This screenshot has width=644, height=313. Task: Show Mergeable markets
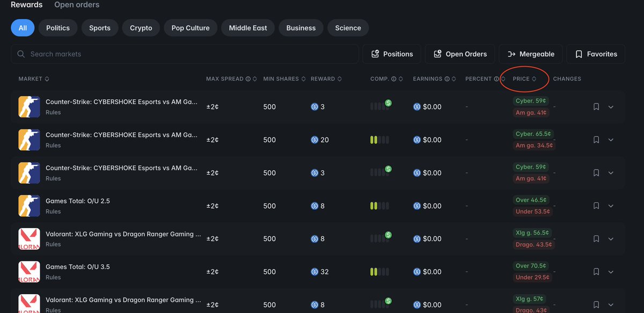(x=531, y=54)
